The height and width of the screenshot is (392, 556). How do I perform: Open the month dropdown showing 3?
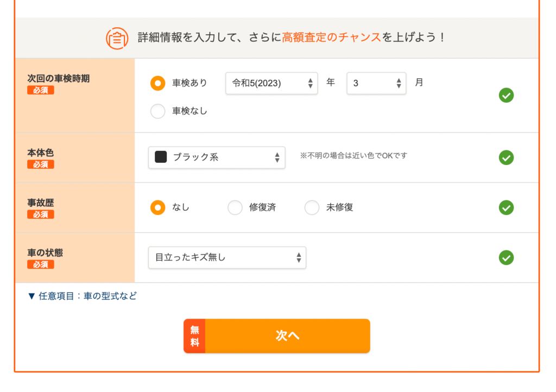click(x=376, y=83)
